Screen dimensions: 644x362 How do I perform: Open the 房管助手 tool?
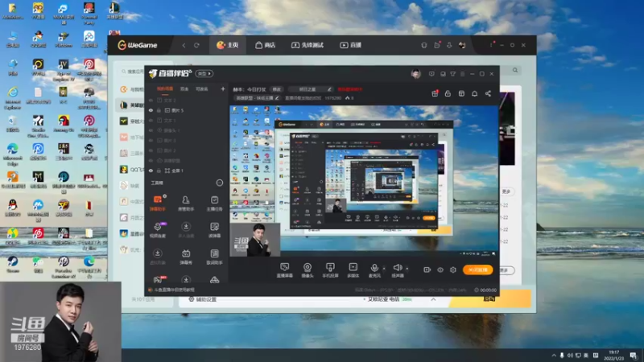186,204
